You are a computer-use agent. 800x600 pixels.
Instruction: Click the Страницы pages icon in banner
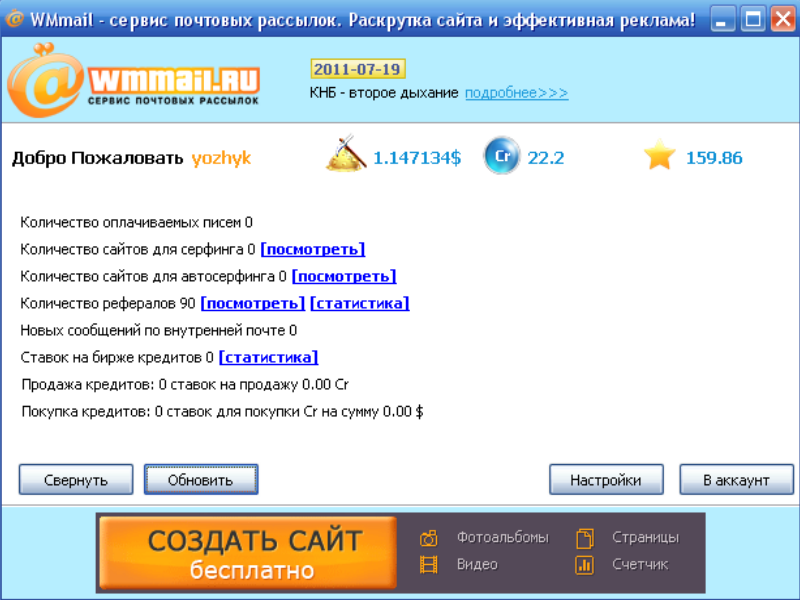[x=585, y=538]
